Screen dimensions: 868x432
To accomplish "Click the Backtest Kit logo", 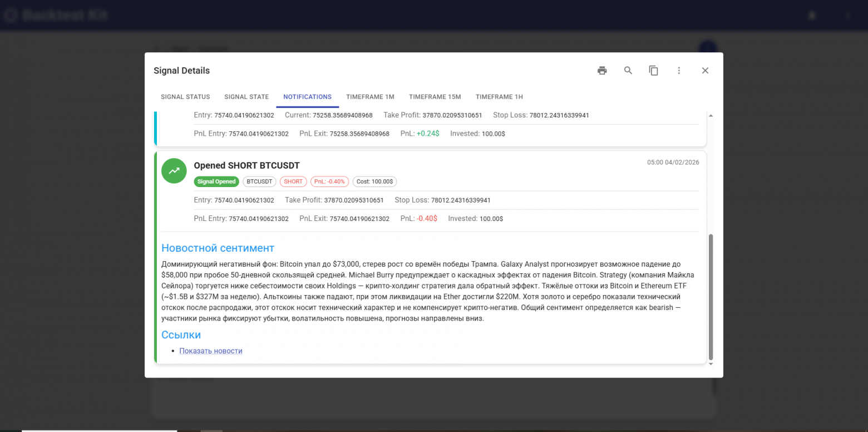I will 56,15.
